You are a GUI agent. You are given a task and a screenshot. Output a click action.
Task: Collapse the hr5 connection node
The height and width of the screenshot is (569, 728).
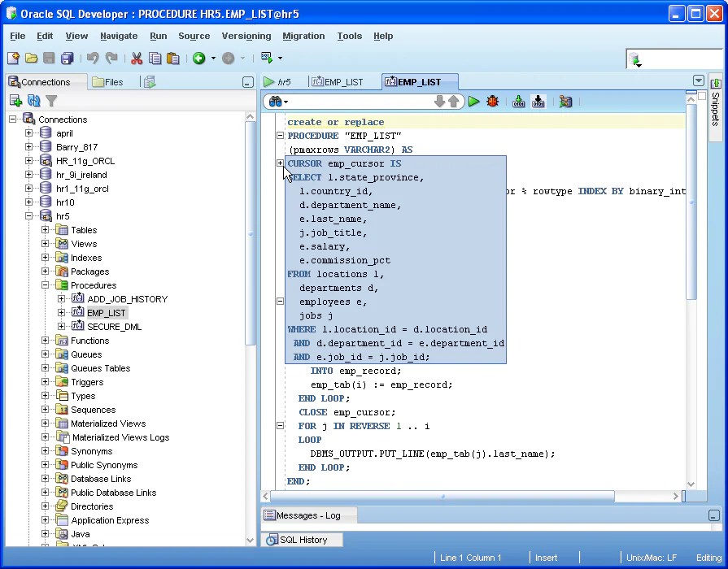30,215
